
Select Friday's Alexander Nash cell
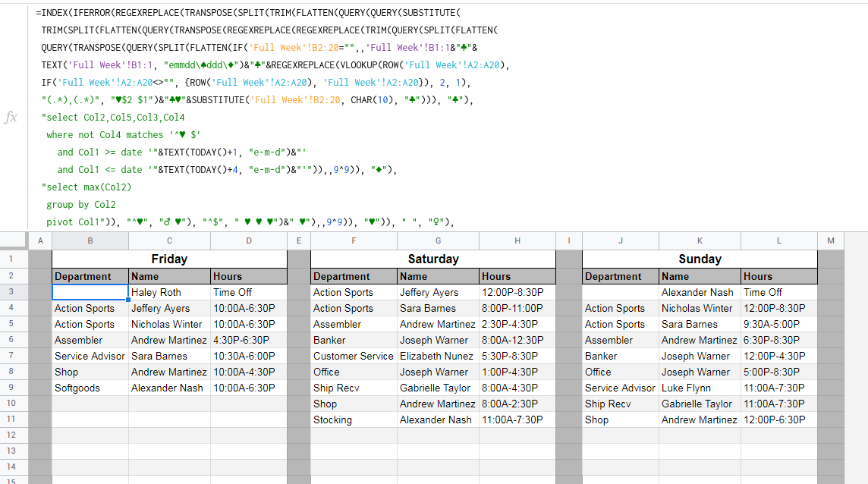(x=169, y=388)
